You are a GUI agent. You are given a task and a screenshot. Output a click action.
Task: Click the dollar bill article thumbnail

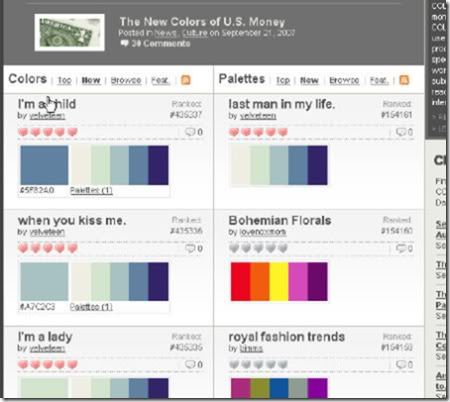coord(69,33)
